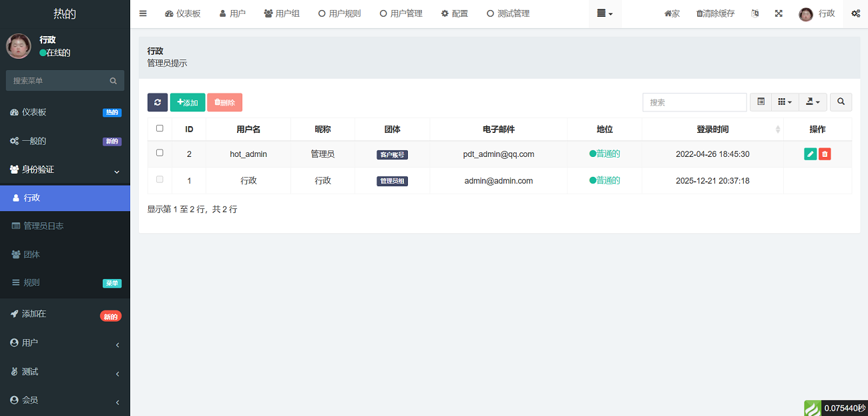Image resolution: width=868 pixels, height=416 pixels.
Task: Click the table search input field
Action: pyautogui.click(x=694, y=102)
